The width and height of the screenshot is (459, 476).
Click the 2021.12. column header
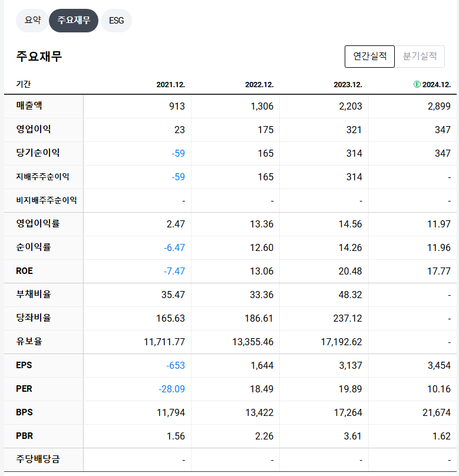(171, 85)
